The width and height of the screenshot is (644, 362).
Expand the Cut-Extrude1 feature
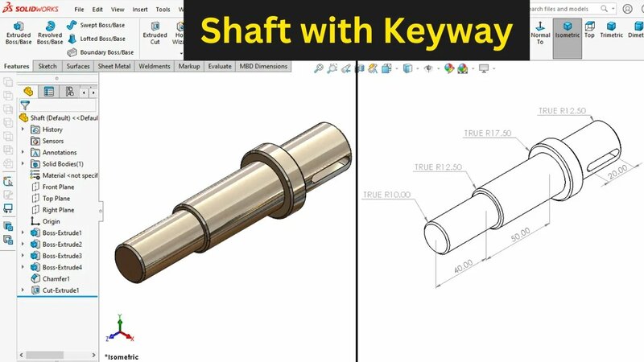[23, 290]
